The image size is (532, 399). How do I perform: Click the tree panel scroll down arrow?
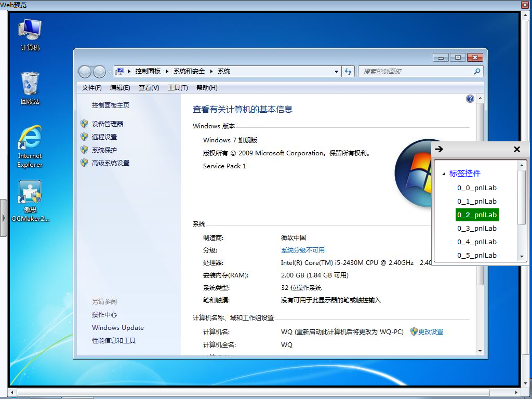[522, 257]
